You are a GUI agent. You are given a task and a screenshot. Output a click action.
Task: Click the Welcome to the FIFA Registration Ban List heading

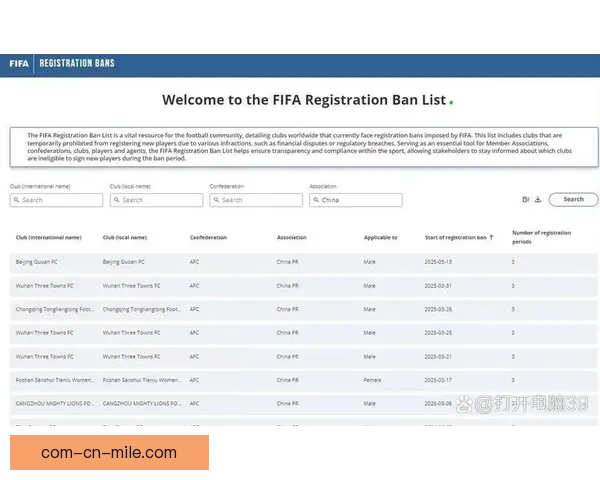point(307,100)
